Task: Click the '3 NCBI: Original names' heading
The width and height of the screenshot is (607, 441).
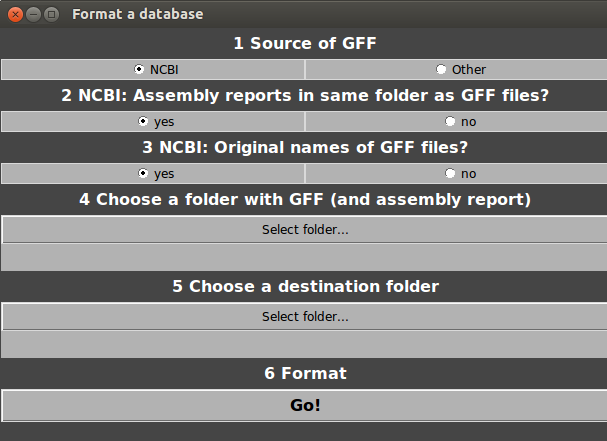Action: point(304,148)
